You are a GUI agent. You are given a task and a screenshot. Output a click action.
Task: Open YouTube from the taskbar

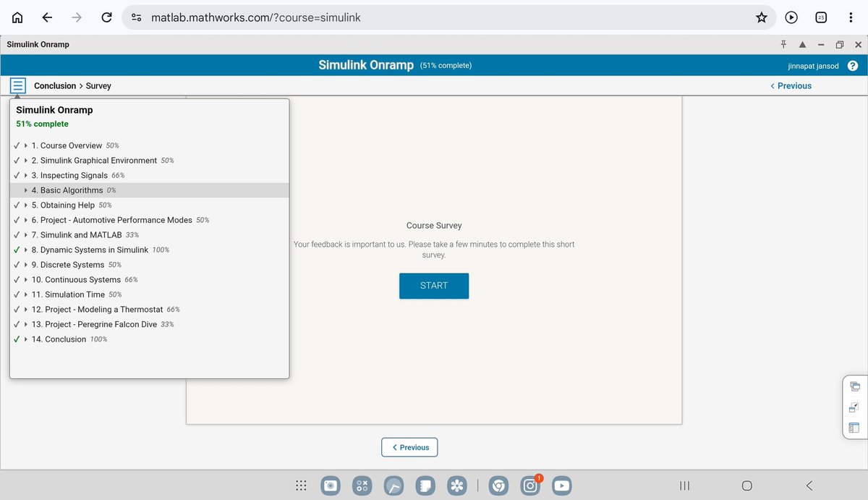click(x=561, y=486)
